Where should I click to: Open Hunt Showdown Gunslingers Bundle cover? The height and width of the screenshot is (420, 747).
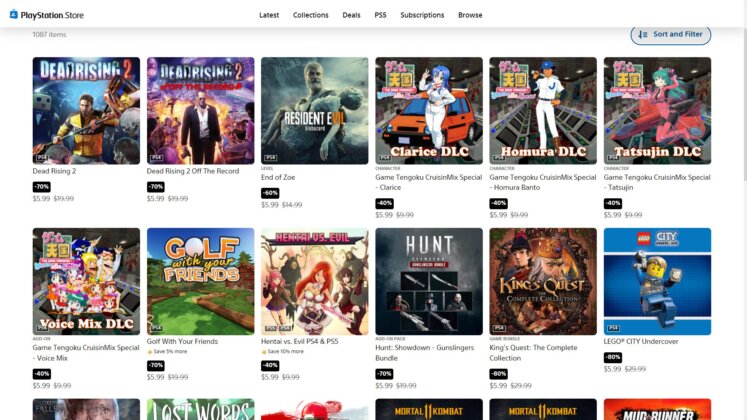pos(429,281)
